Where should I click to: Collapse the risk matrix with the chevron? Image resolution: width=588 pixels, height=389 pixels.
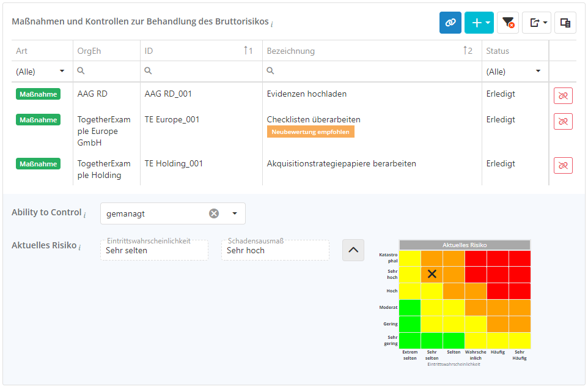(x=353, y=250)
